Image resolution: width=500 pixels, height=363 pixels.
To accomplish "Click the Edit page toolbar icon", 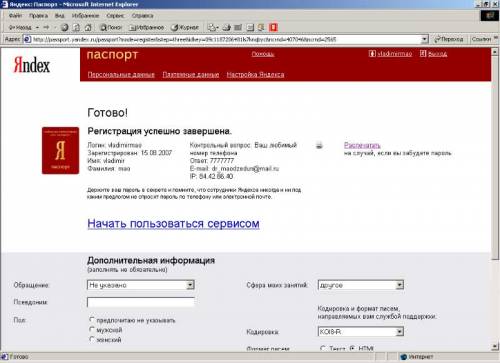I will pyautogui.click(x=238, y=27).
